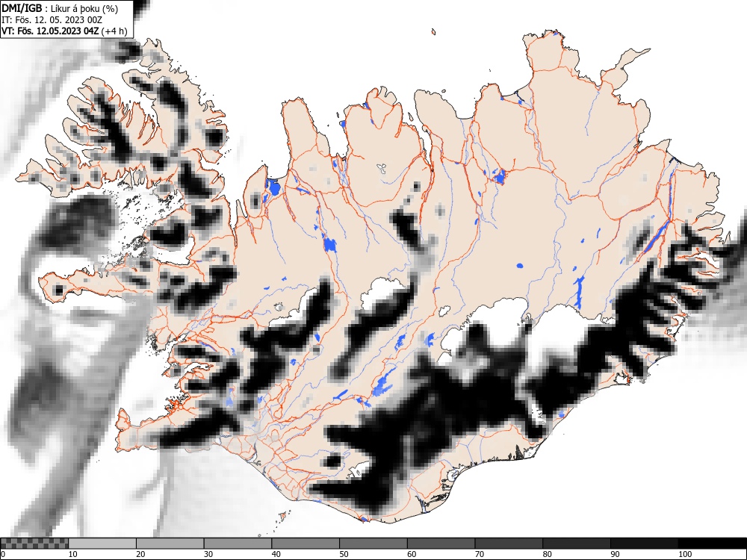Click the '100' legend scale label

click(x=685, y=554)
